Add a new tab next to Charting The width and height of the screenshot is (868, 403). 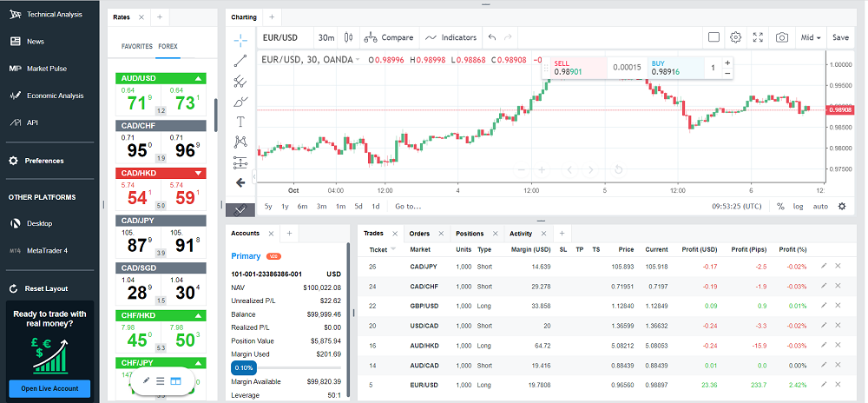(x=272, y=17)
